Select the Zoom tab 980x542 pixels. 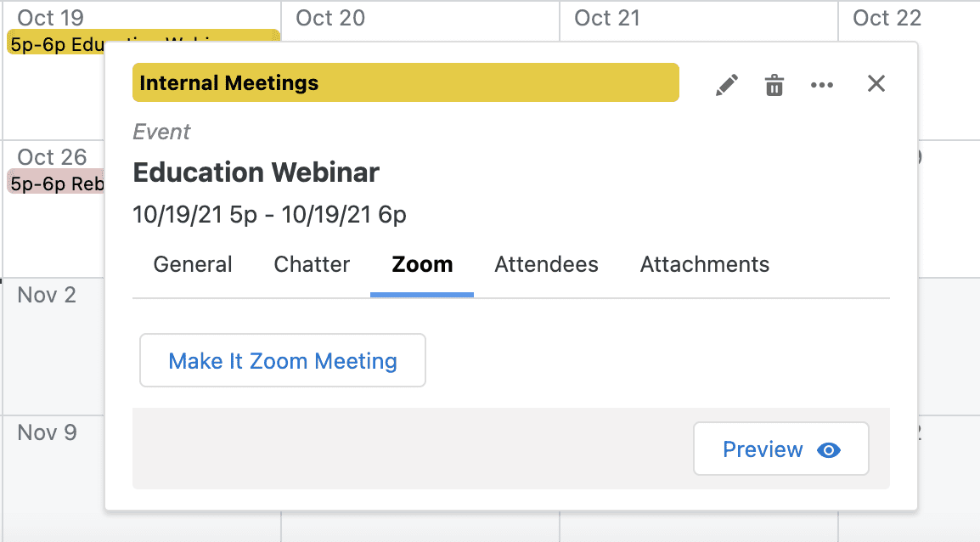[x=422, y=264]
